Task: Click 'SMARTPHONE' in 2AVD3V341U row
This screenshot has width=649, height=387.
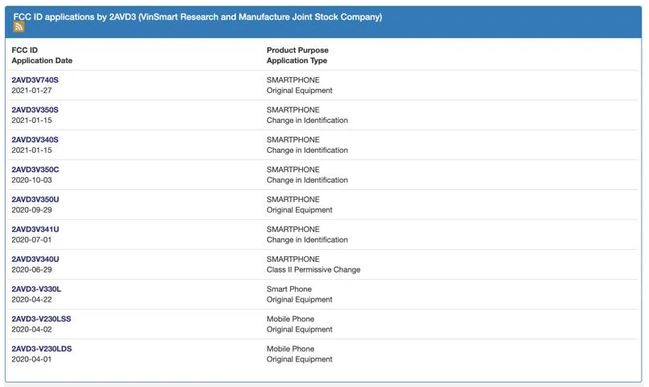Action: (x=293, y=229)
